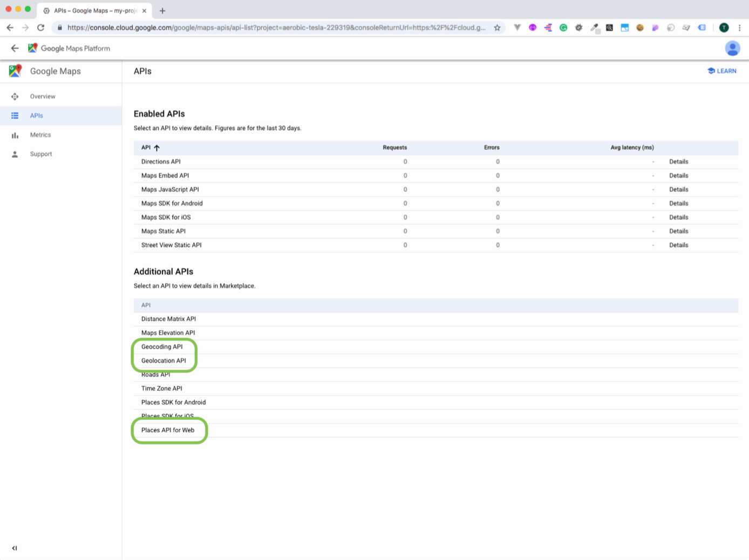Select APIs in the sidebar

pos(37,115)
